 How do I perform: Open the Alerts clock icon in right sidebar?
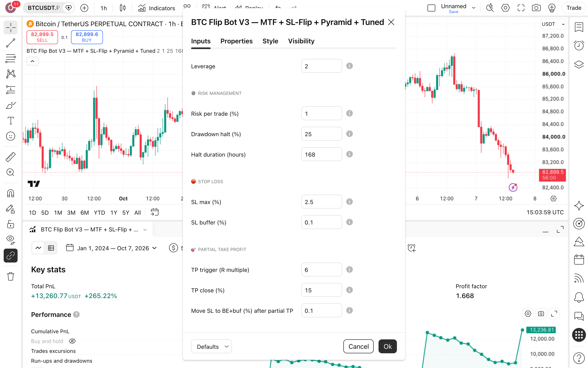[x=579, y=46]
